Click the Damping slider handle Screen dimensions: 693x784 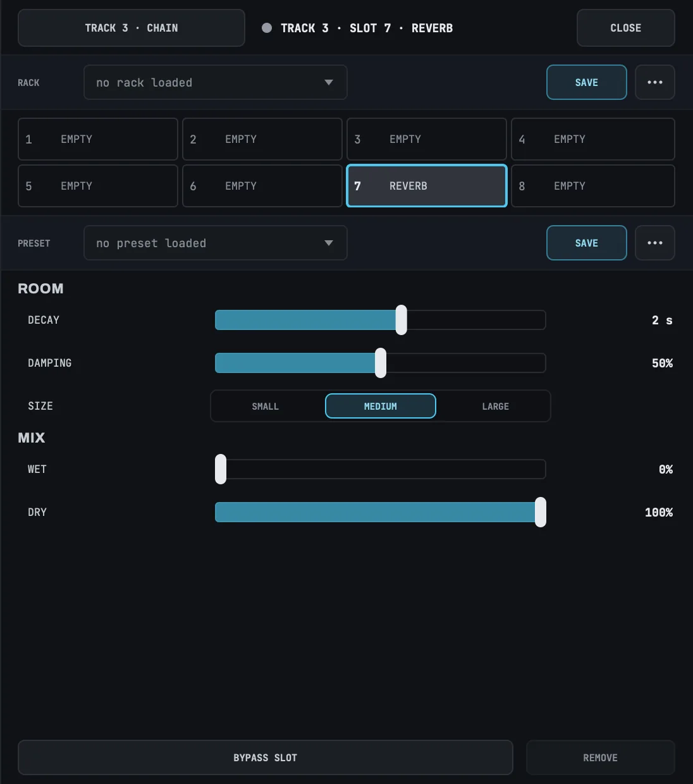pyautogui.click(x=381, y=363)
